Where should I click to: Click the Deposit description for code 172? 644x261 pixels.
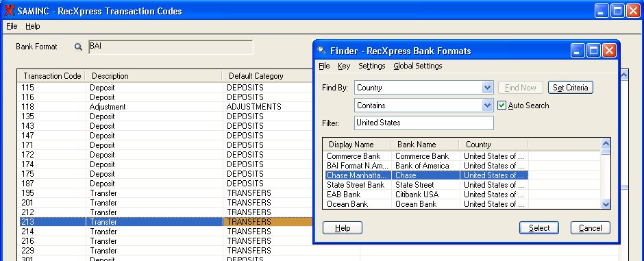(154, 155)
